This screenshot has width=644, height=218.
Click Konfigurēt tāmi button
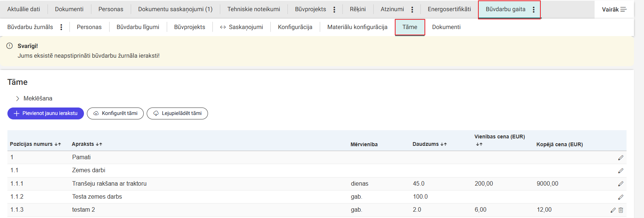point(115,113)
